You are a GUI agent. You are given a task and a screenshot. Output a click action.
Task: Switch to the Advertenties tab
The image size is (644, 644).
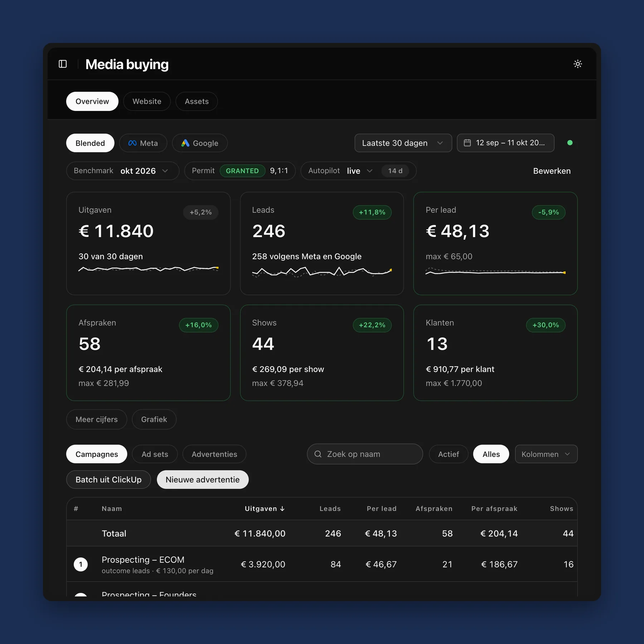214,454
